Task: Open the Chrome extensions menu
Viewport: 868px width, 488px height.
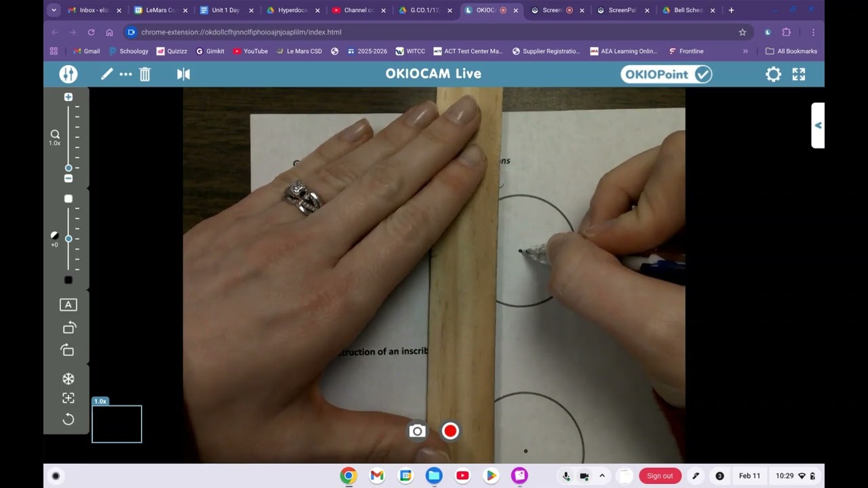Action: pos(787,32)
